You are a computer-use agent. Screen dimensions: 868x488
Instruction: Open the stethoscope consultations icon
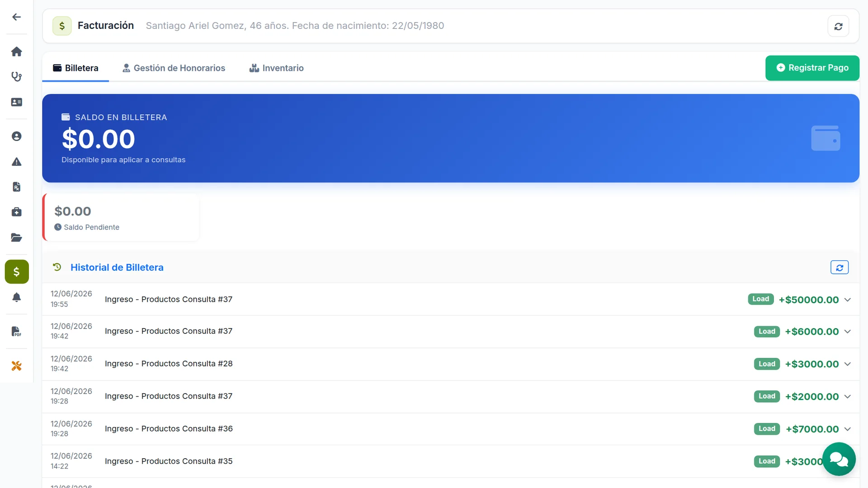[16, 77]
